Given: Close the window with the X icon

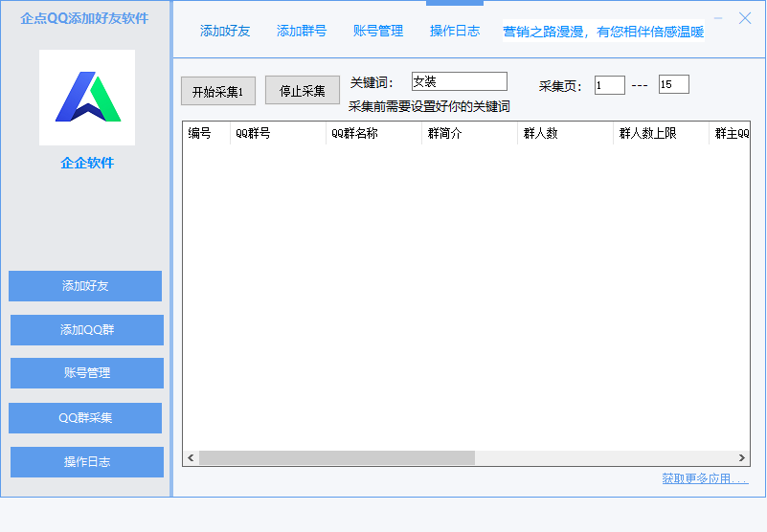Looking at the screenshot, I should (745, 18).
